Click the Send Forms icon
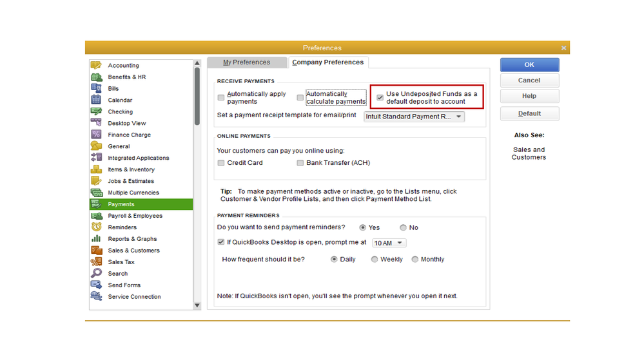 pos(96,285)
